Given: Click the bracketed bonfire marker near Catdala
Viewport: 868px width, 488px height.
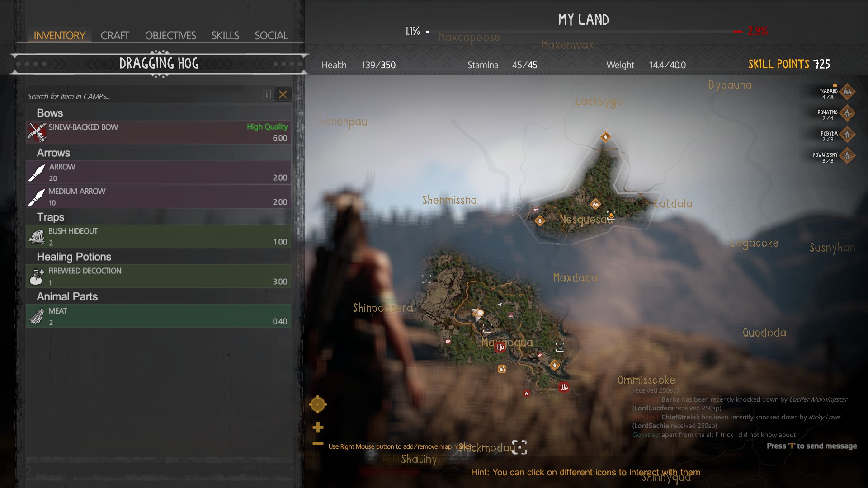Looking at the screenshot, I should (611, 215).
